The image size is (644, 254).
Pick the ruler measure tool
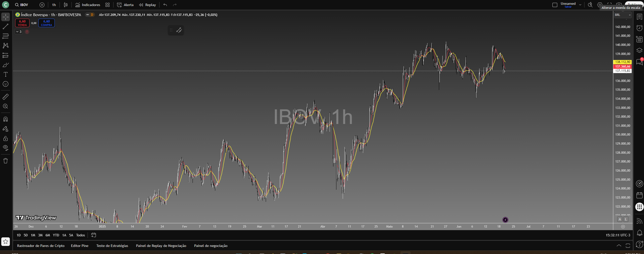pos(6,97)
